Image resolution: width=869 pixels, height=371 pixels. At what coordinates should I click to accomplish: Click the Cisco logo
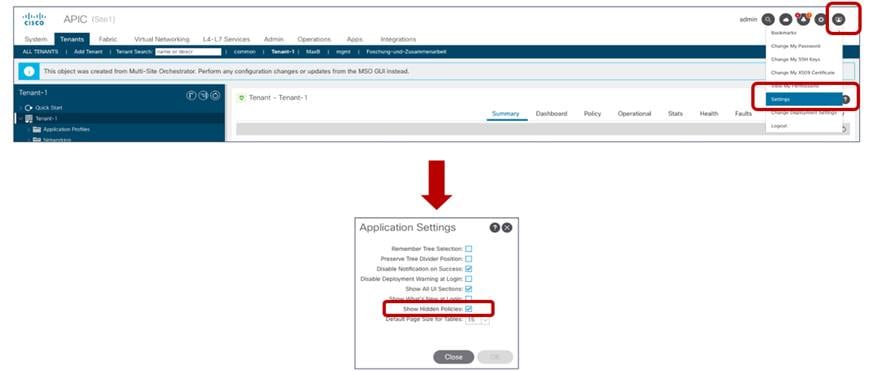point(34,19)
